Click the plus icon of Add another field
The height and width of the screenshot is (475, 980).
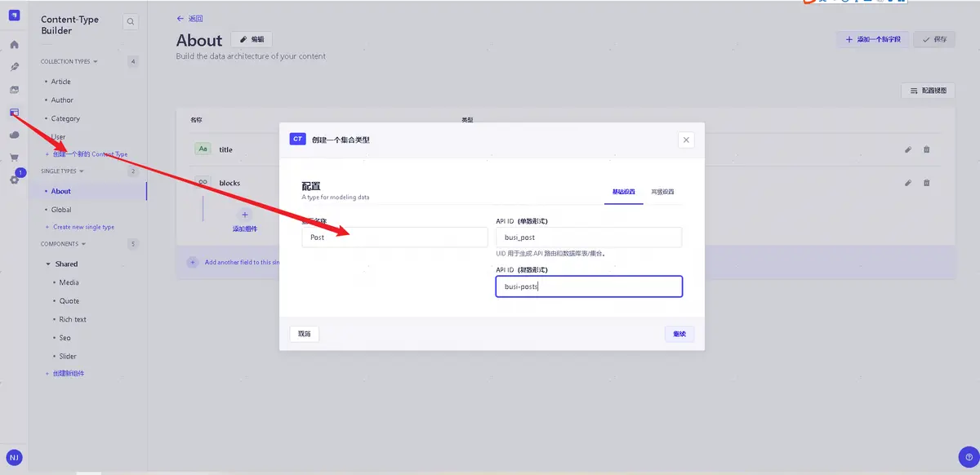point(193,262)
